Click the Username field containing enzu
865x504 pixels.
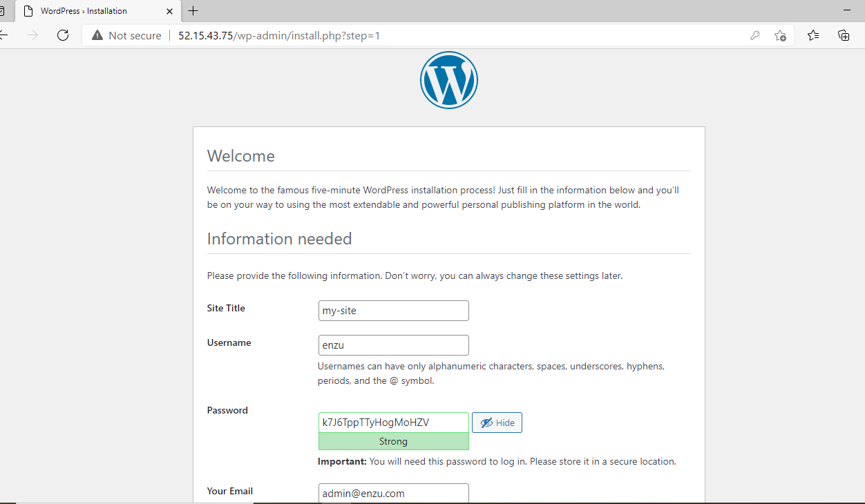393,345
